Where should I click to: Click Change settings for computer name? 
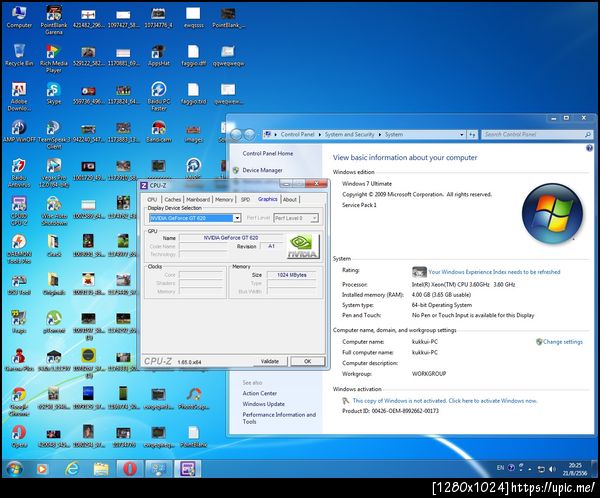coord(562,342)
